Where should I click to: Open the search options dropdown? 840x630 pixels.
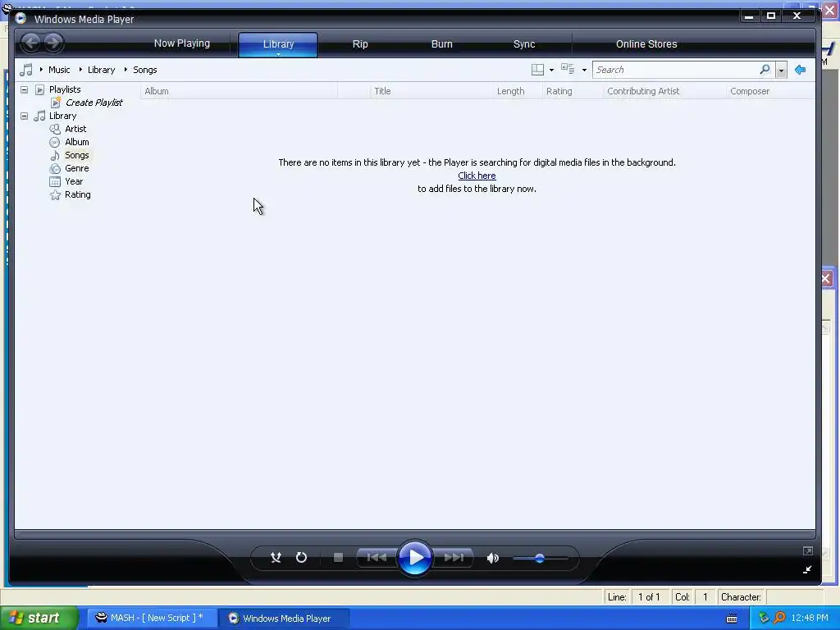coord(781,71)
